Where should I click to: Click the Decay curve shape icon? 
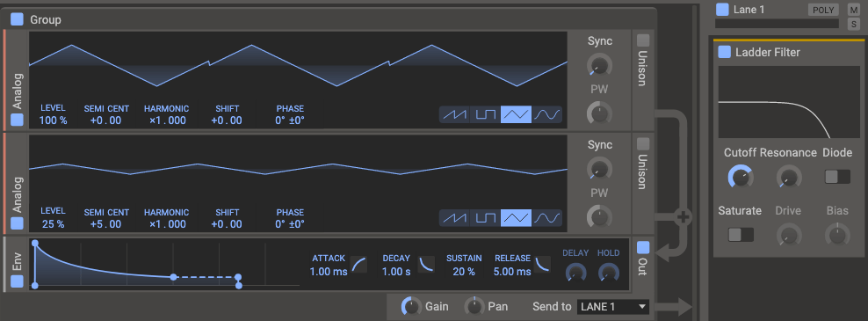426,265
